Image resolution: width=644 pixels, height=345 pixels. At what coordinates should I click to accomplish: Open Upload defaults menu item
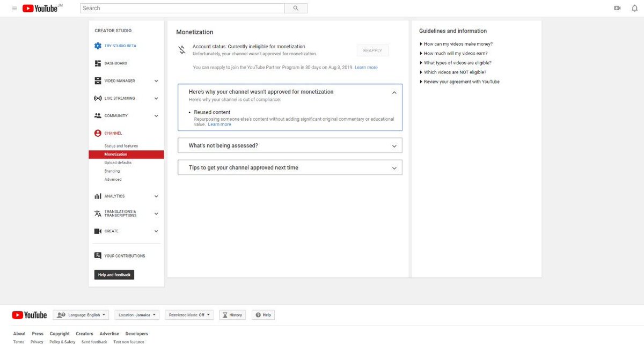(118, 163)
